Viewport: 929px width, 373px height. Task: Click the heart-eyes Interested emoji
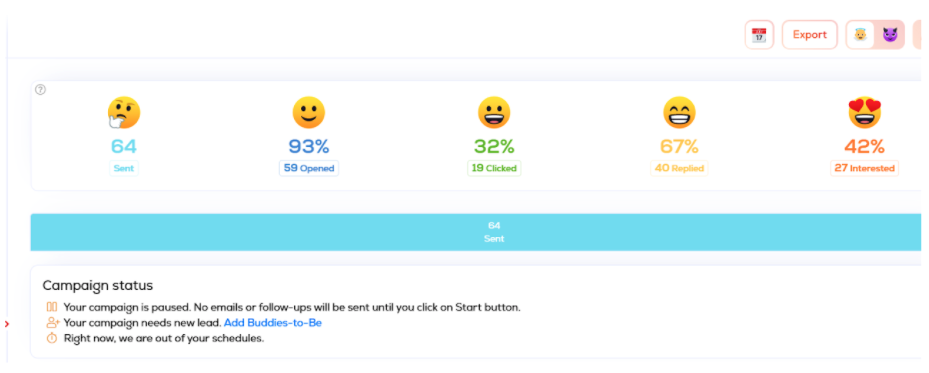(x=864, y=112)
